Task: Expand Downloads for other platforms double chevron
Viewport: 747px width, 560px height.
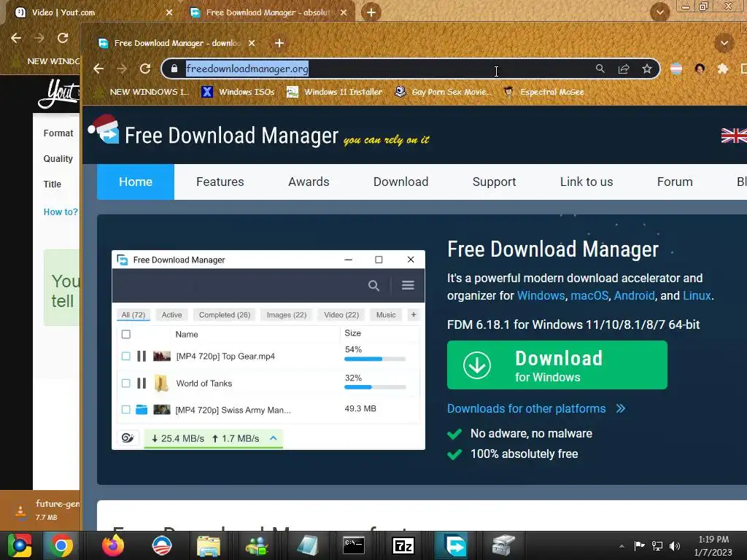Action: click(620, 408)
